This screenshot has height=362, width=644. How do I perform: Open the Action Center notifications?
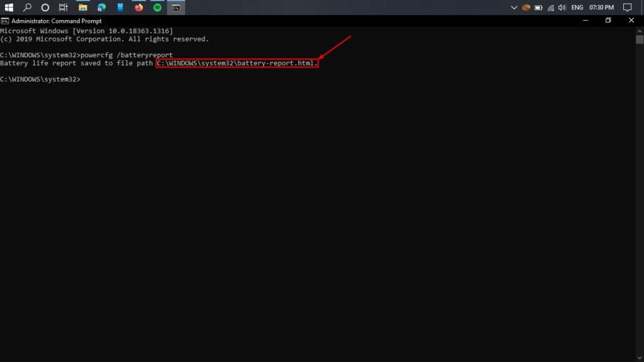(x=627, y=8)
